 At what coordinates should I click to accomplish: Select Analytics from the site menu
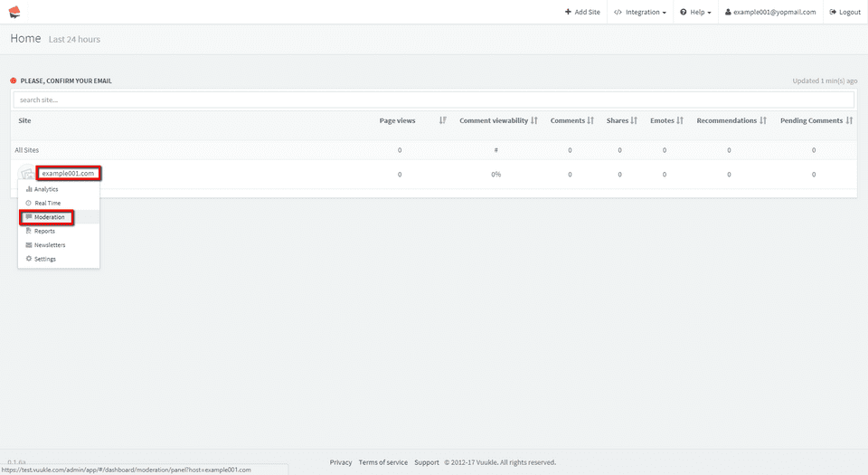coord(46,189)
